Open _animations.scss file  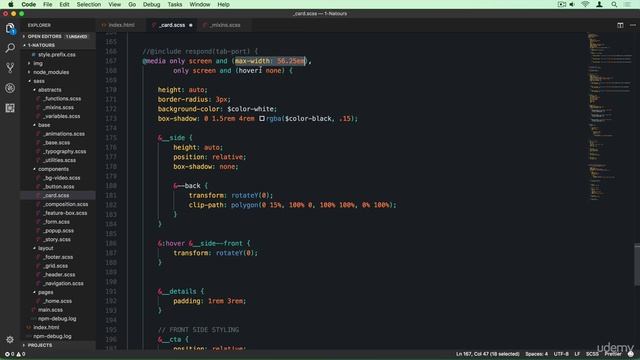coord(64,134)
